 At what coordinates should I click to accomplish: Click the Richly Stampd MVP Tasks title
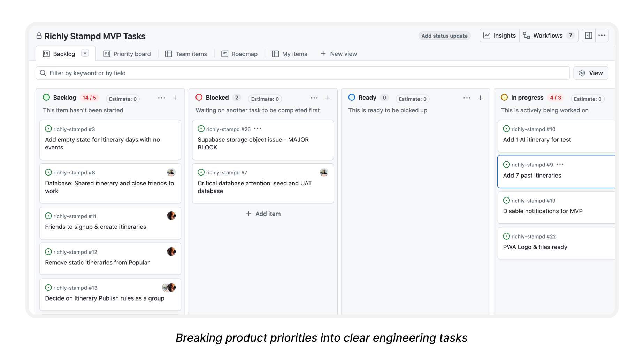95,36
